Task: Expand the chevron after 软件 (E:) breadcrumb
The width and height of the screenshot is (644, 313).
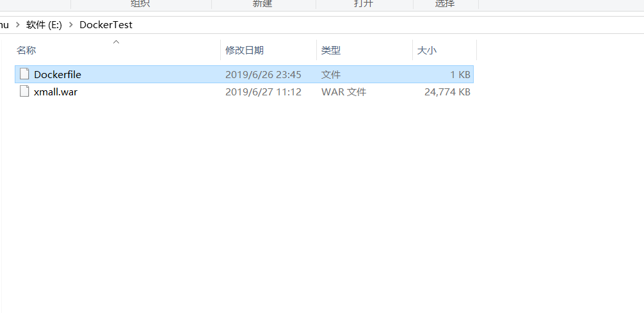Action: 70,25
